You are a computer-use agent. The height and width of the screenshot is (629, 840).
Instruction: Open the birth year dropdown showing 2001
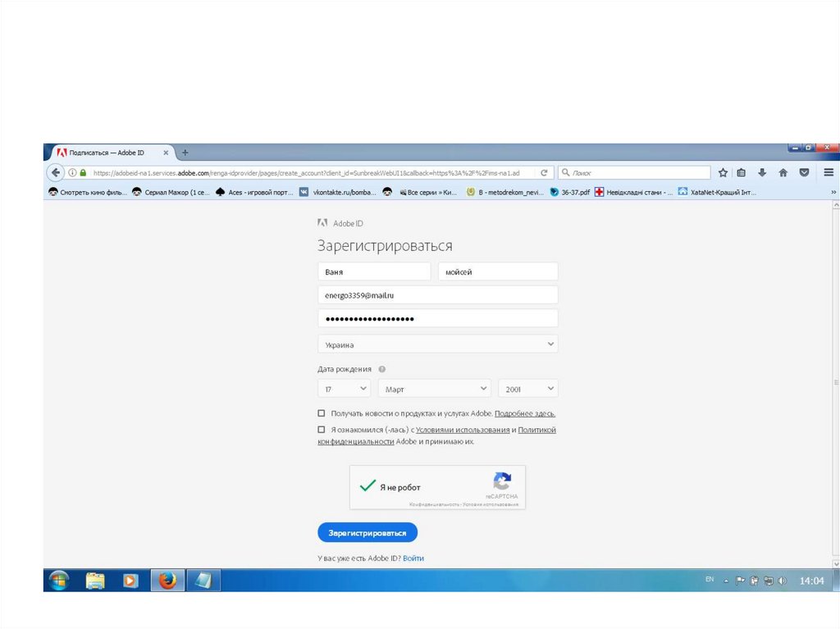click(528, 389)
